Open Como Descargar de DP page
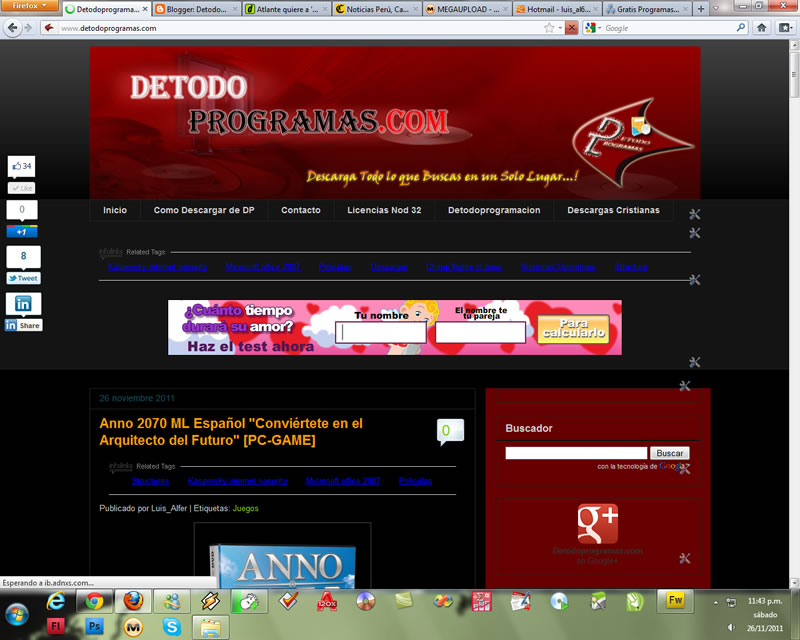 (204, 210)
